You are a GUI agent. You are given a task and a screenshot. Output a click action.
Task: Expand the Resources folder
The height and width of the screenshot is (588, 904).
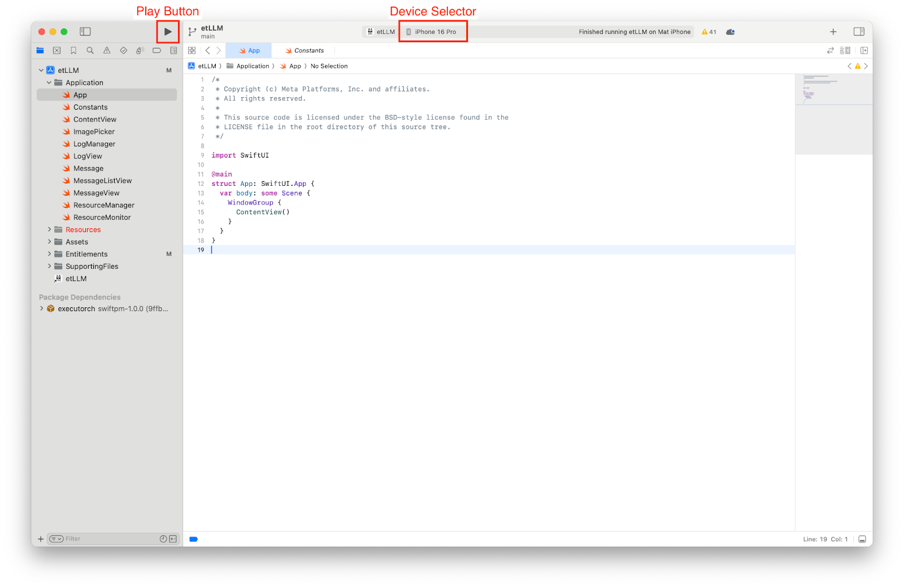click(49, 229)
